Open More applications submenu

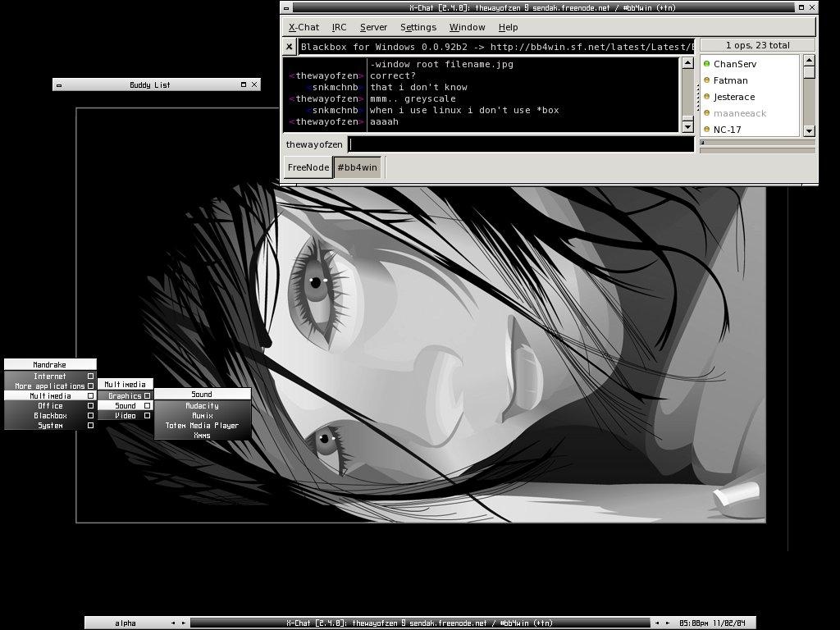[x=50, y=386]
